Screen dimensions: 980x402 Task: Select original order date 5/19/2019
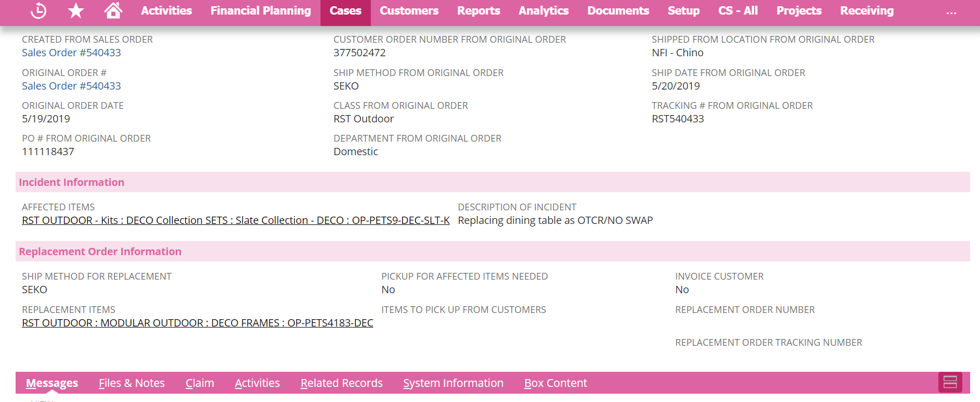point(46,119)
